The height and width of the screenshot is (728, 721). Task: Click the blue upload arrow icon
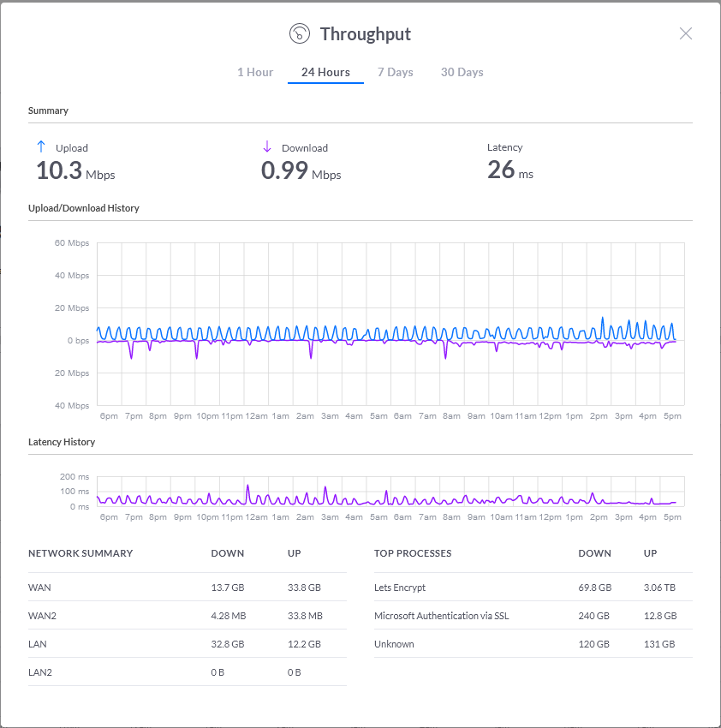tap(40, 146)
